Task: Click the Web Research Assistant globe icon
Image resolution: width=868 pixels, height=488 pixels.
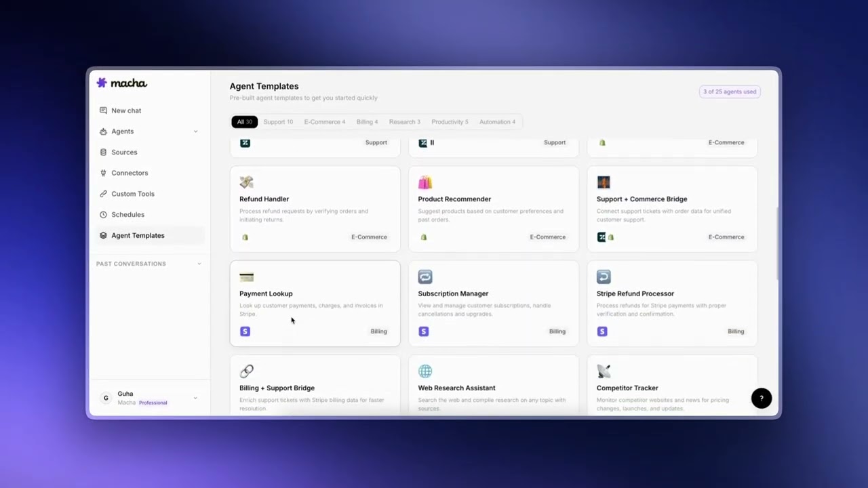Action: tap(425, 371)
